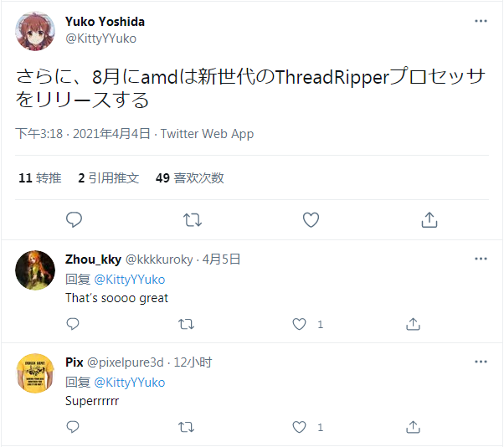
Task: Open the 49 likes list
Action: point(189,177)
